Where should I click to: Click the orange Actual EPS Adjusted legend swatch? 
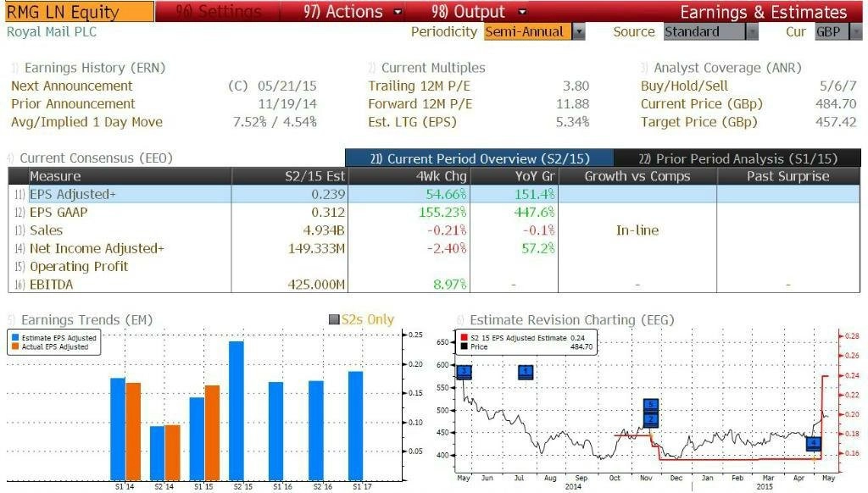tap(15, 346)
